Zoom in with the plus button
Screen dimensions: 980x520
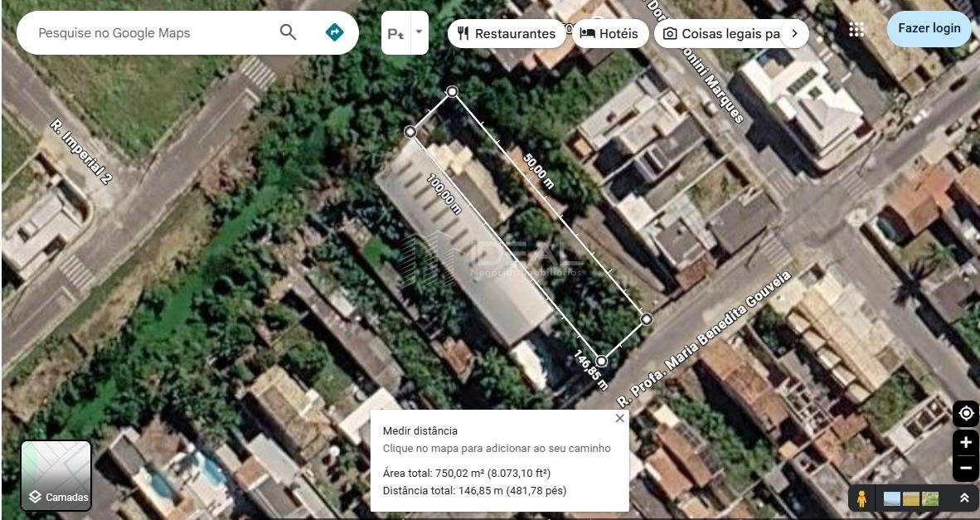tap(966, 443)
